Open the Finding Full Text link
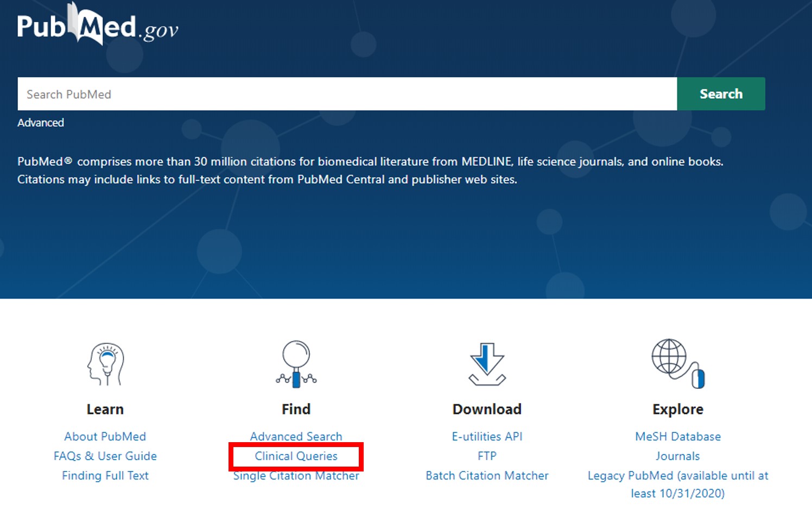The height and width of the screenshot is (522, 812). (105, 475)
